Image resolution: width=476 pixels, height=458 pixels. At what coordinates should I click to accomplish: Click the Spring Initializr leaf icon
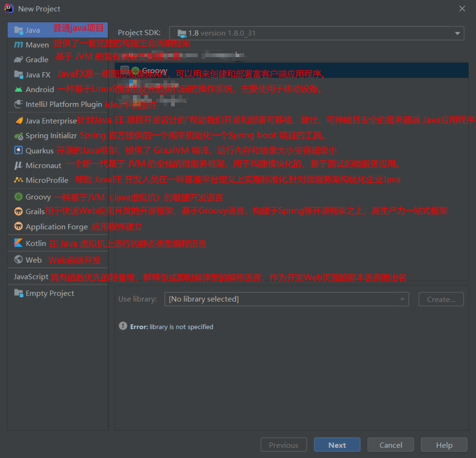(x=19, y=136)
